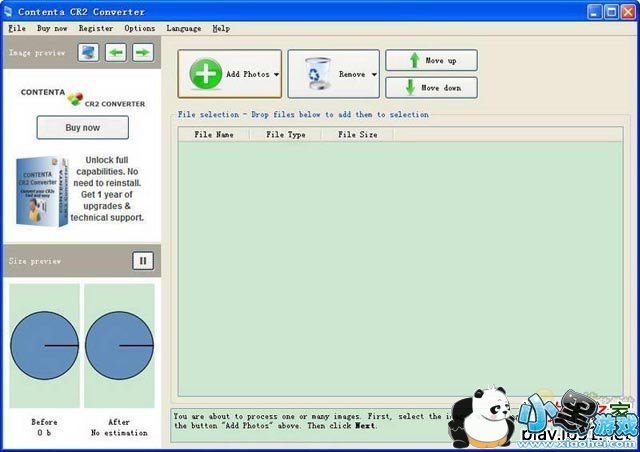Maximize the Contenta CR2 Converter window

coord(611,12)
